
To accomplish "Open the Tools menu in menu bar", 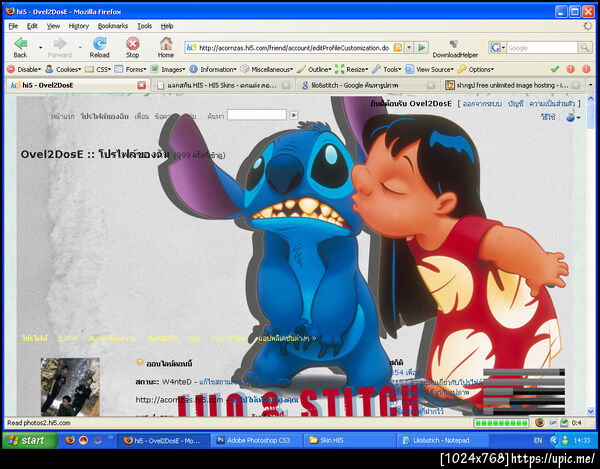I will point(145,26).
